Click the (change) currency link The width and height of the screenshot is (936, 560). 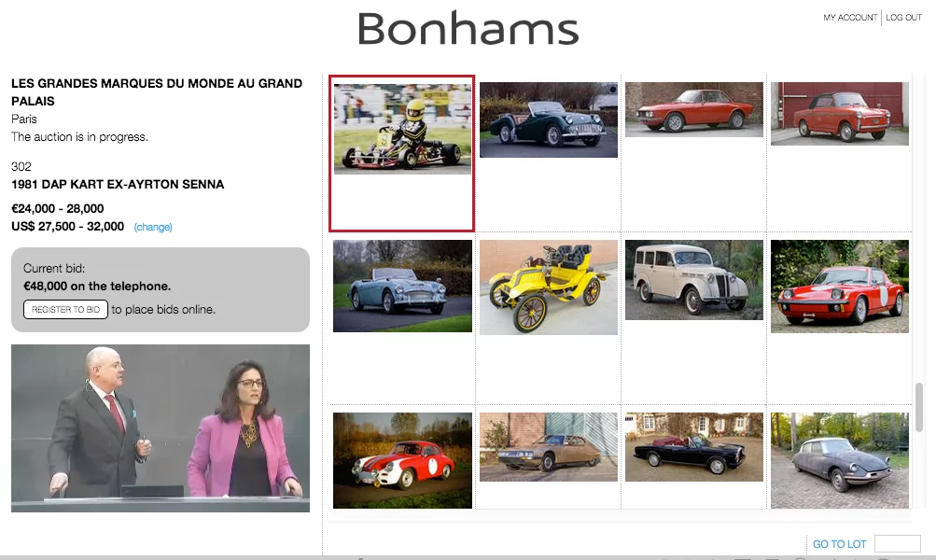[152, 226]
